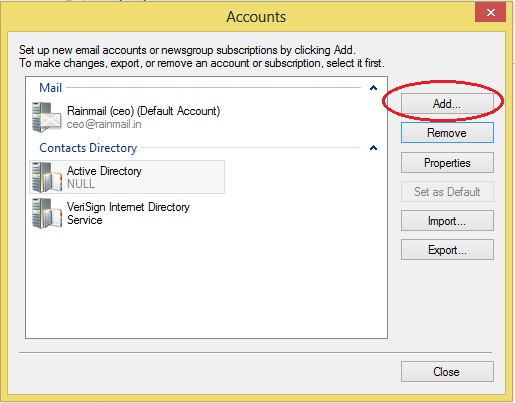This screenshot has width=515, height=403.
Task: Click the Contacts Directory group header label
Action: [x=88, y=148]
